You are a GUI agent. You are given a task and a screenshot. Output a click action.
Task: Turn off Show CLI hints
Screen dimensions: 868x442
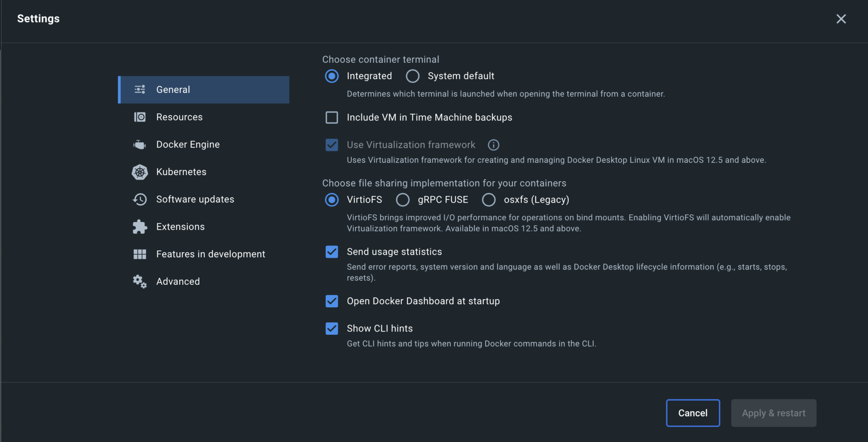click(x=331, y=328)
